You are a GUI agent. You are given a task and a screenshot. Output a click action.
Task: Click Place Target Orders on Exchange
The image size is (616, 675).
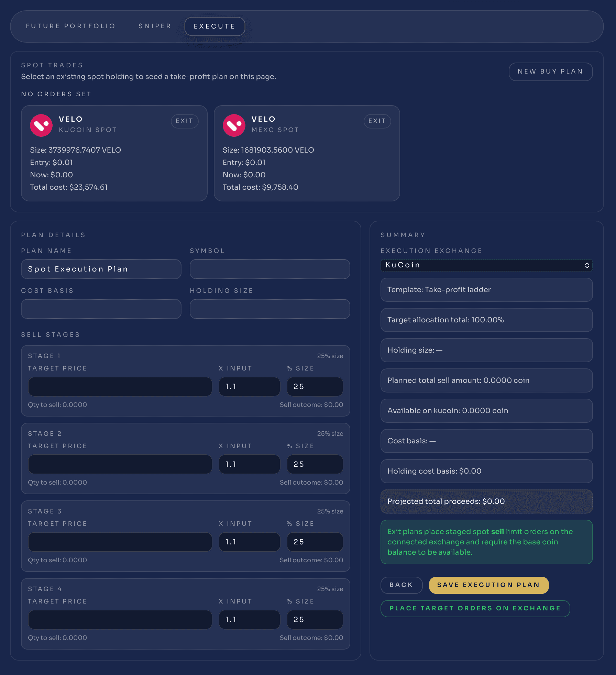pos(475,608)
